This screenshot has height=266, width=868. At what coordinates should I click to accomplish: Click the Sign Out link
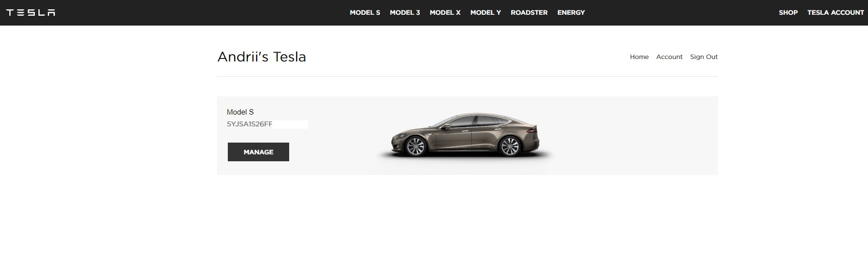tap(704, 57)
